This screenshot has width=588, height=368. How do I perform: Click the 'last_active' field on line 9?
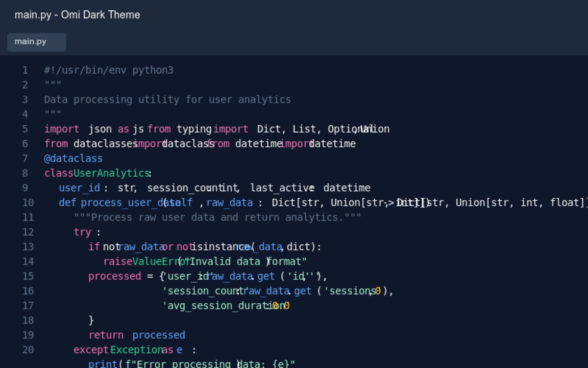[282, 188]
